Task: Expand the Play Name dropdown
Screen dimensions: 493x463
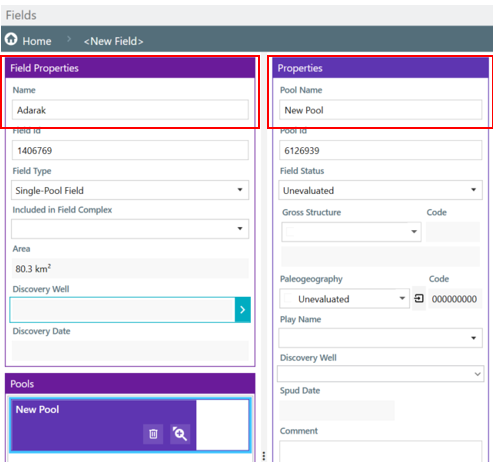Action: click(381, 338)
